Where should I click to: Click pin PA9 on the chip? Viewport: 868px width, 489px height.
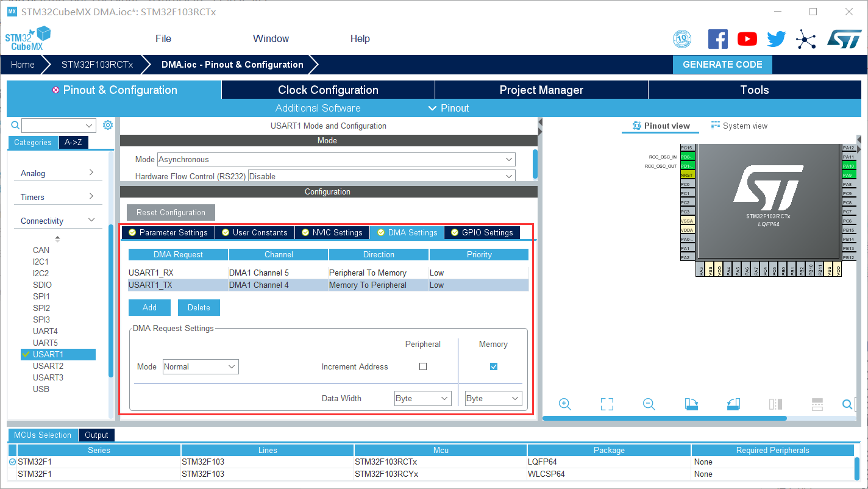(848, 175)
